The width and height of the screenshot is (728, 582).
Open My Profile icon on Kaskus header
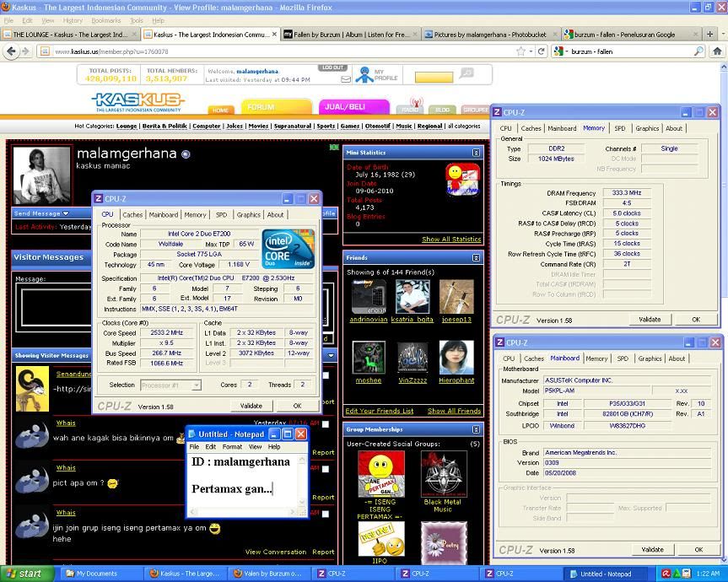364,75
